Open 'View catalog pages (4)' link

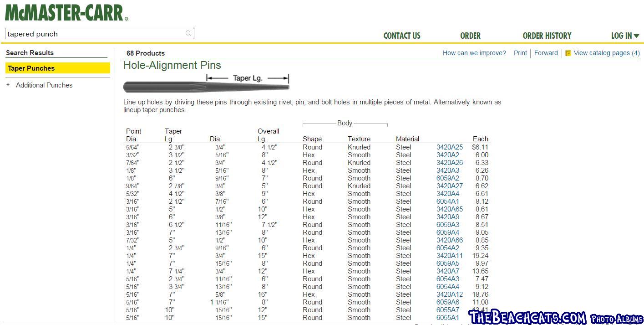point(607,53)
